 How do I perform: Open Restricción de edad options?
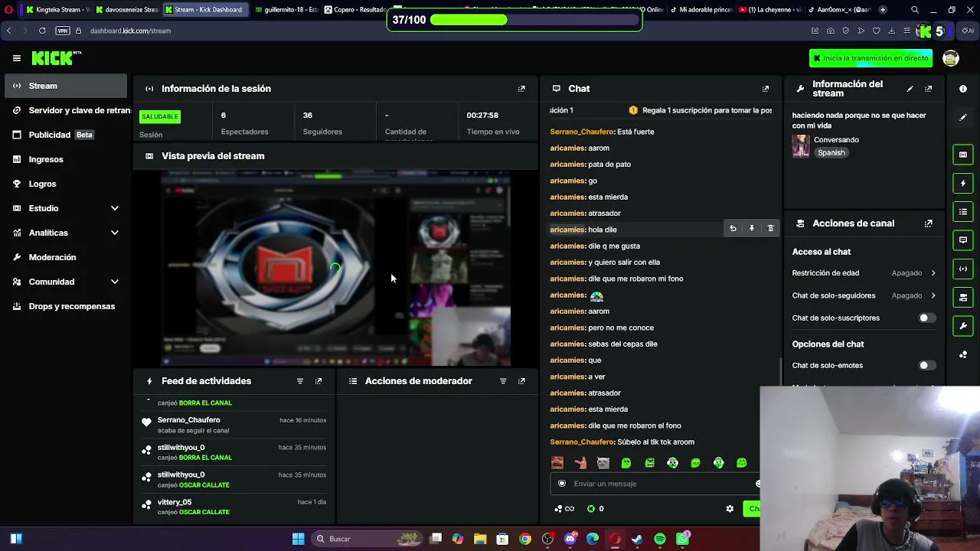coord(864,273)
